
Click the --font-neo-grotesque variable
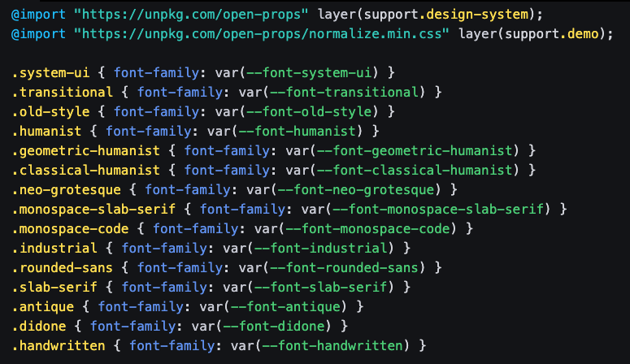(356, 190)
